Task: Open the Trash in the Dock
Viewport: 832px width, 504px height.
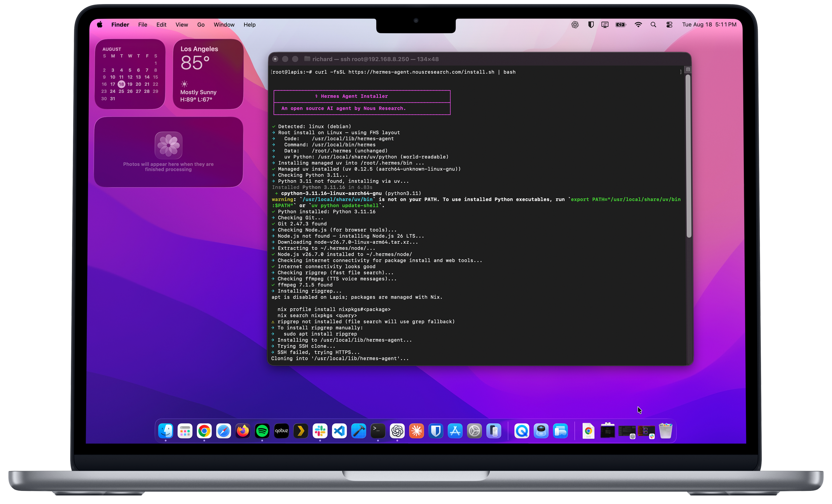Action: [666, 431]
